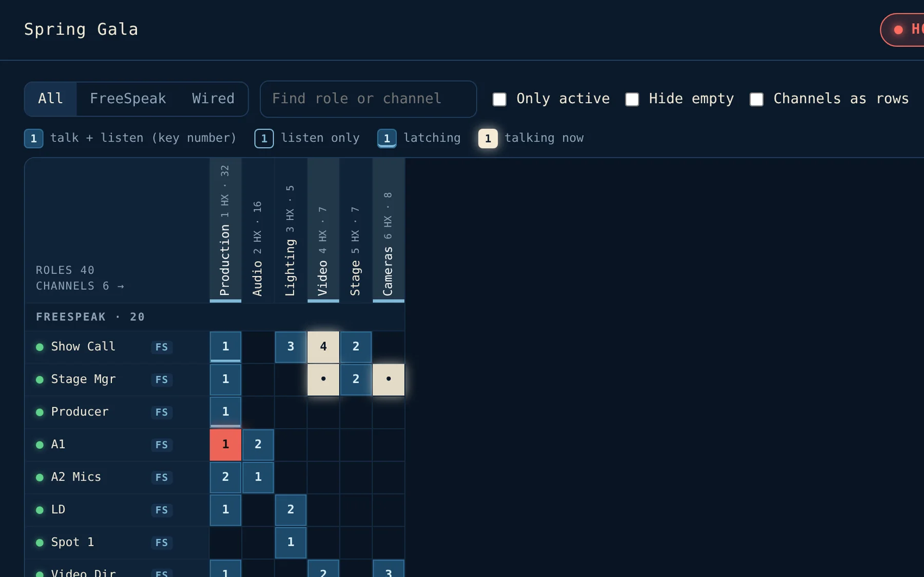
Task: Click the Producer green status dot
Action: (x=40, y=412)
